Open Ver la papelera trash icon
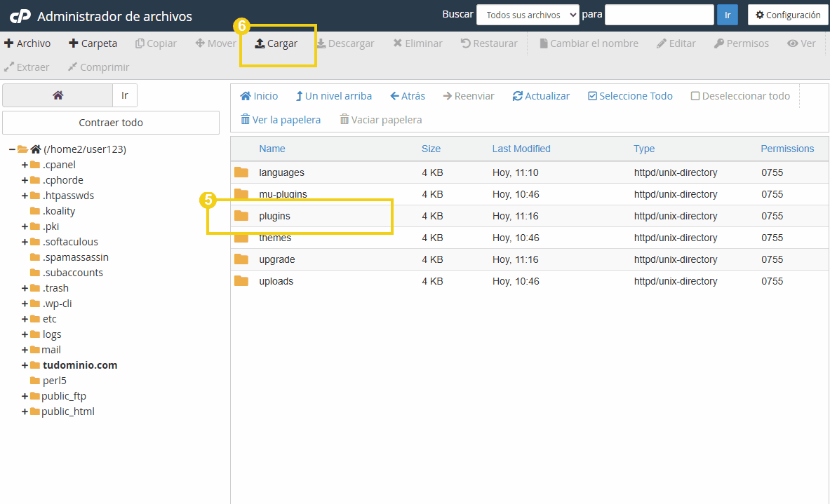 pyautogui.click(x=245, y=120)
